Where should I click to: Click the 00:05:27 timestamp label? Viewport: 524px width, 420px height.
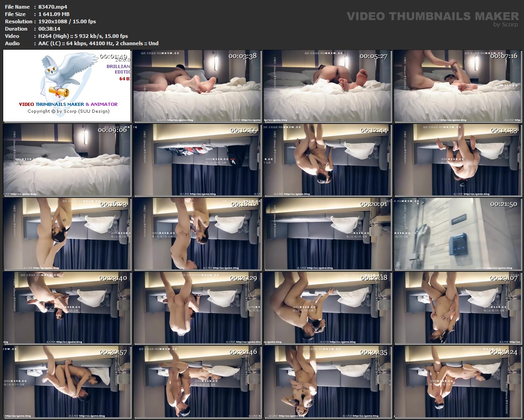pos(373,56)
